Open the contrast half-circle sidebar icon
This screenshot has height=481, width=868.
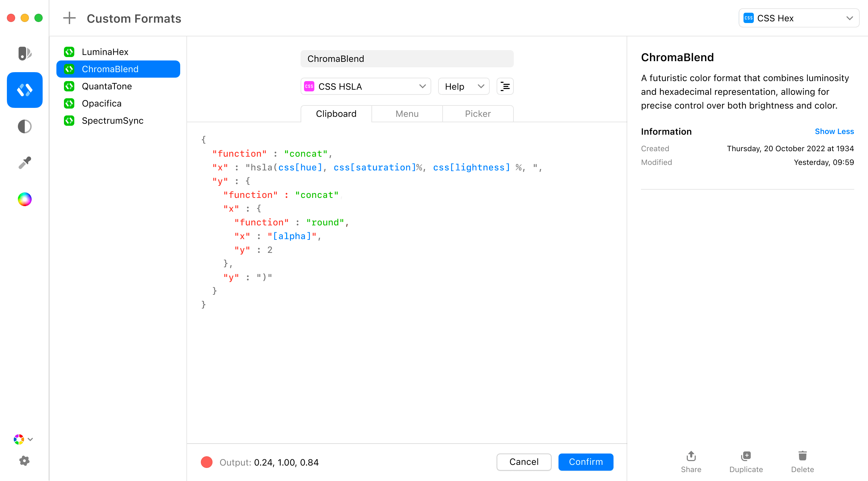[x=25, y=126]
